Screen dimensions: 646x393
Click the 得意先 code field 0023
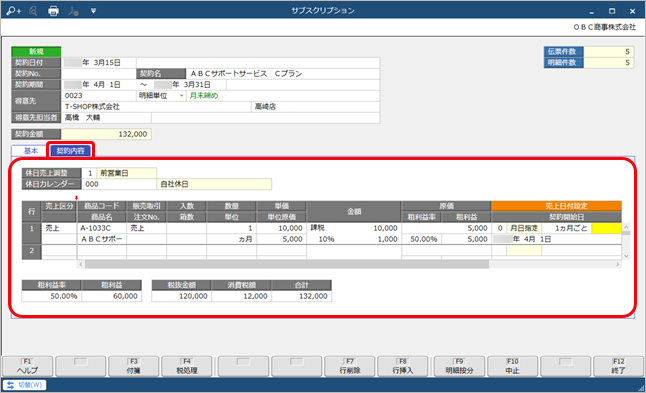99,96
